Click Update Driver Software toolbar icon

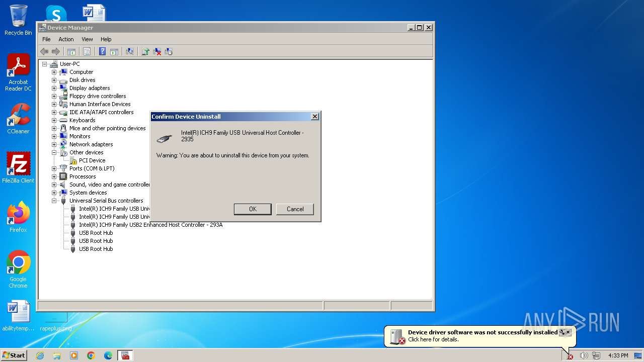(145, 51)
